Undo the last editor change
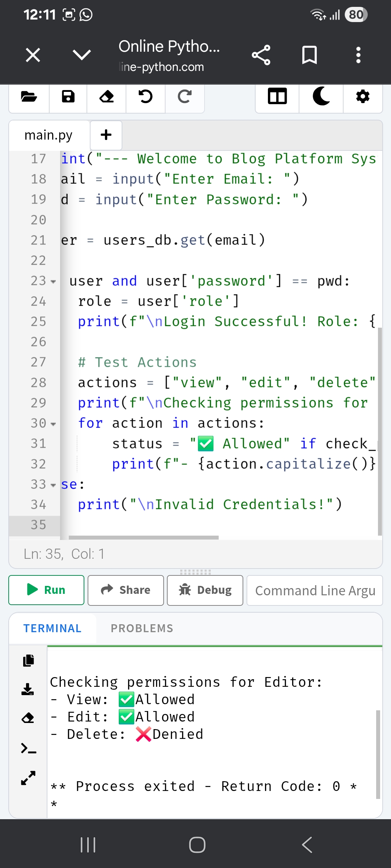Viewport: 391px width, 868px height. [146, 97]
